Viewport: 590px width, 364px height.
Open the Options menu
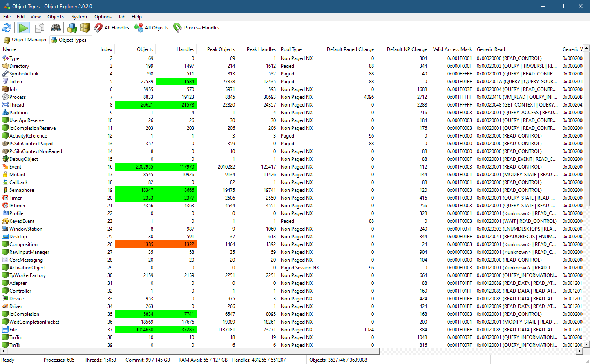pyautogui.click(x=103, y=17)
